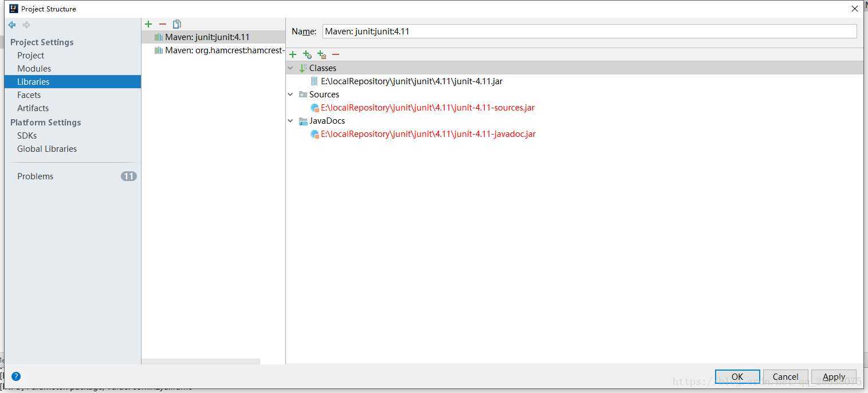Click the JavaDocs node label
Screen dimensions: 868x393
point(327,121)
